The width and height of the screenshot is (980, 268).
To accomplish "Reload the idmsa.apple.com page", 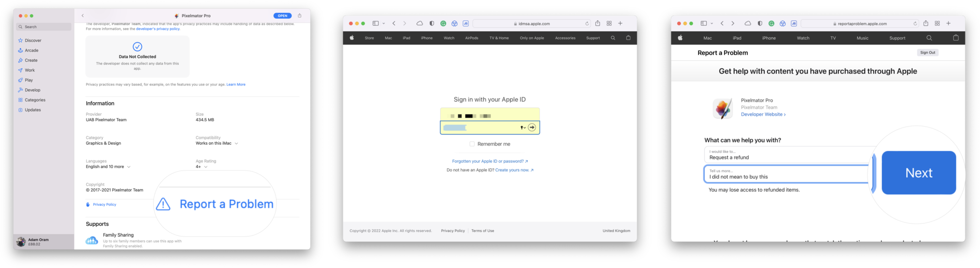I will click(587, 23).
